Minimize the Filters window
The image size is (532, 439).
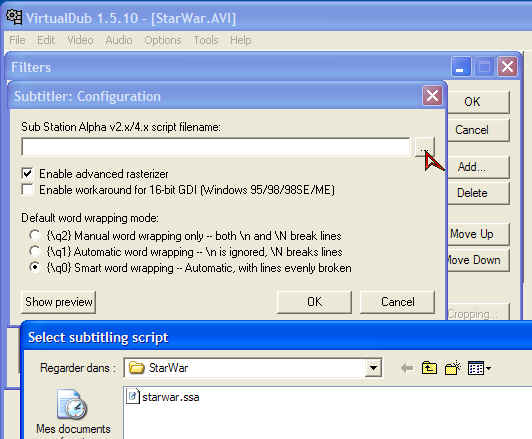tap(461, 66)
